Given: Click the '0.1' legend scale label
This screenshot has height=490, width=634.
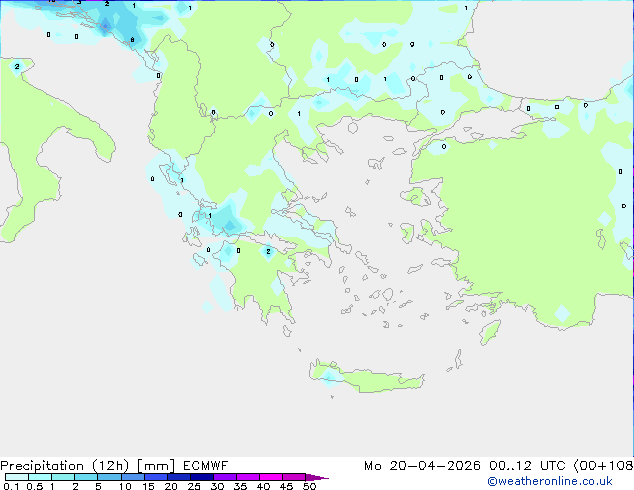Looking at the screenshot, I should [11, 486].
